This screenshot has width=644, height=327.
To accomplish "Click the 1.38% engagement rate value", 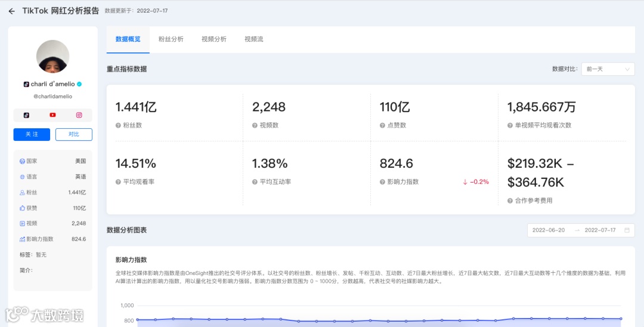I will click(270, 163).
